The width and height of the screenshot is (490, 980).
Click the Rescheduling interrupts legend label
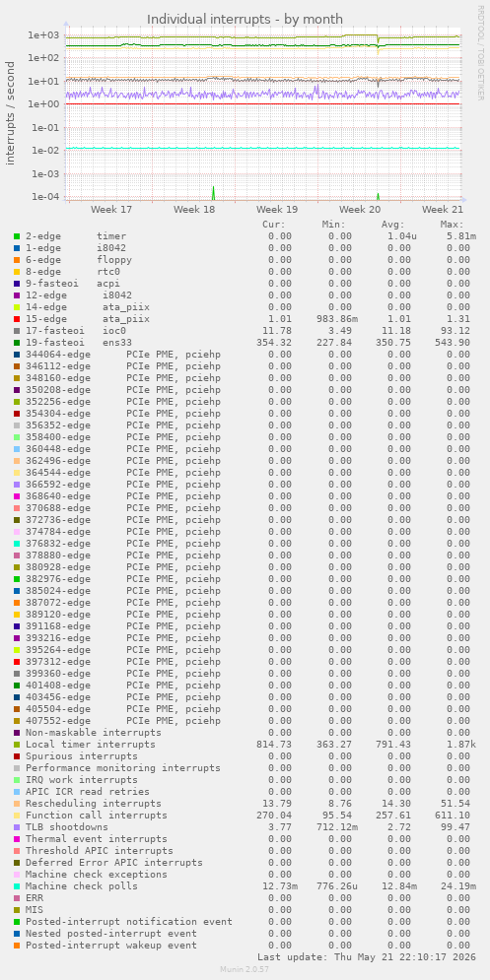(x=94, y=803)
